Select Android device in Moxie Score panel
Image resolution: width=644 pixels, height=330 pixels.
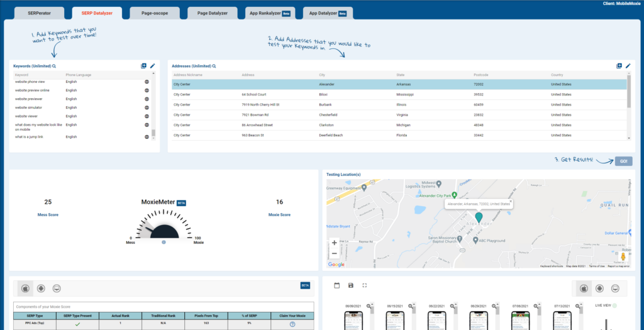point(41,289)
